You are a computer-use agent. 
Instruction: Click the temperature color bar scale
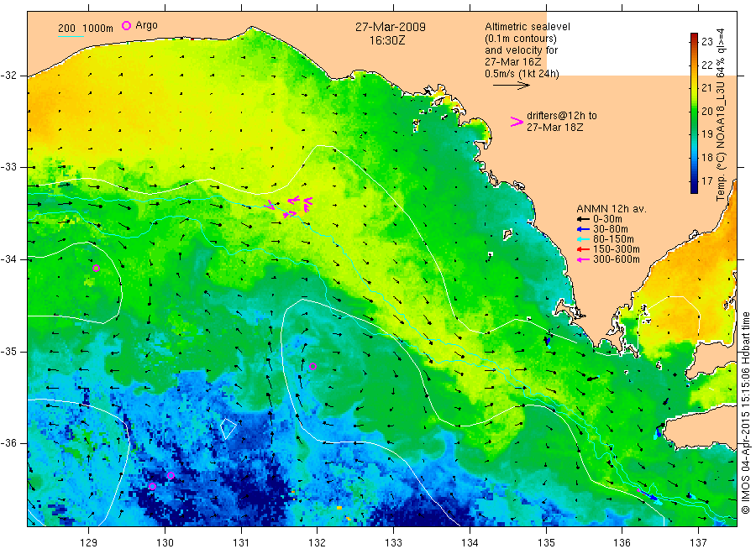pos(694,113)
